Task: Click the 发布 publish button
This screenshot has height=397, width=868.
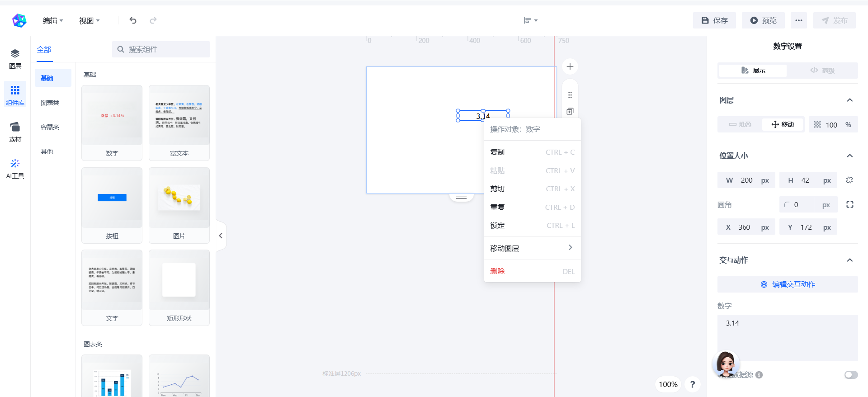Action: [835, 20]
